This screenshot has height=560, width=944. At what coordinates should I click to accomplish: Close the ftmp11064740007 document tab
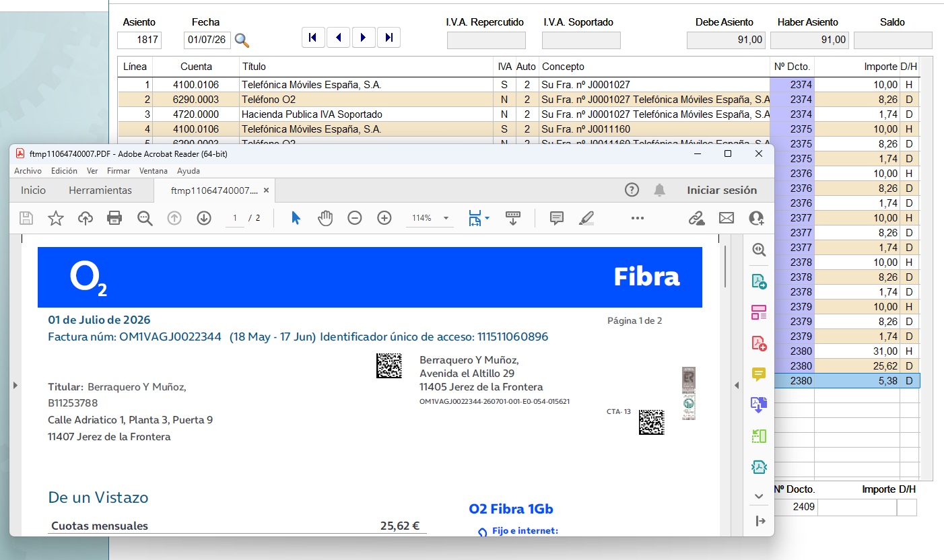[x=266, y=190]
